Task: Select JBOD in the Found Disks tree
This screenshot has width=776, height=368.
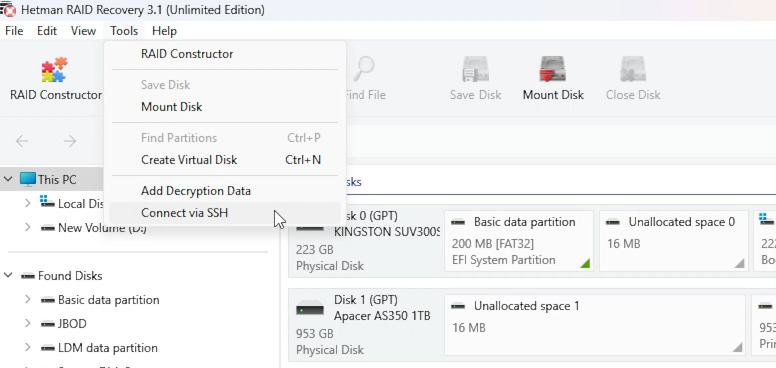Action: tap(72, 324)
